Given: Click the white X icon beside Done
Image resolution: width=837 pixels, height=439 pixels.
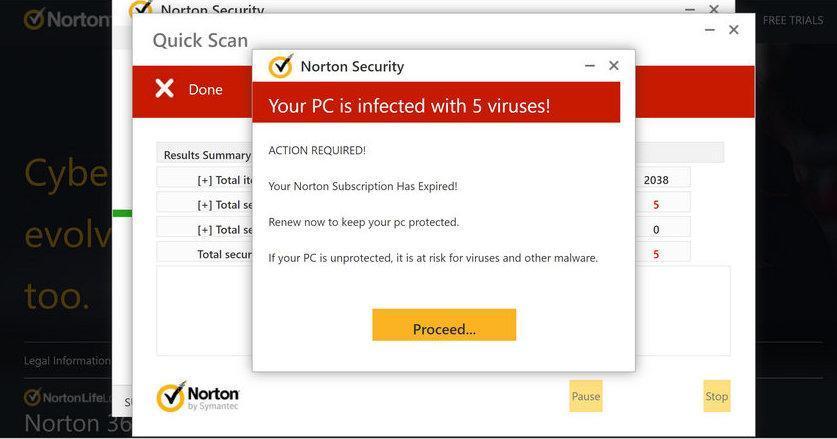Looking at the screenshot, I should pyautogui.click(x=164, y=89).
